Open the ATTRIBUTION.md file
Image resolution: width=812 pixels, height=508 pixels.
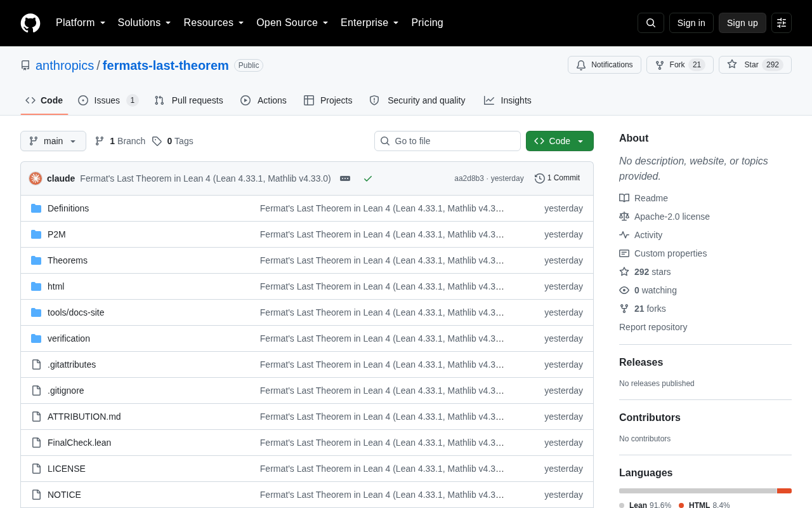pyautogui.click(x=84, y=417)
